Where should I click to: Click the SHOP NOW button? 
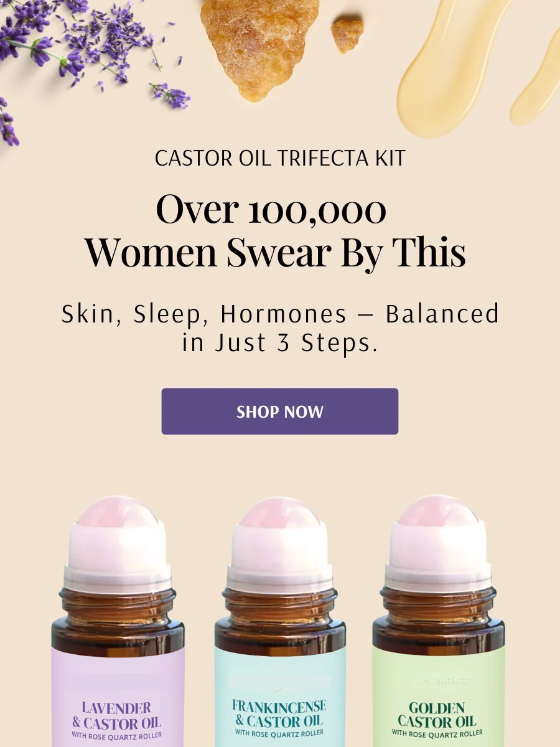(x=279, y=411)
